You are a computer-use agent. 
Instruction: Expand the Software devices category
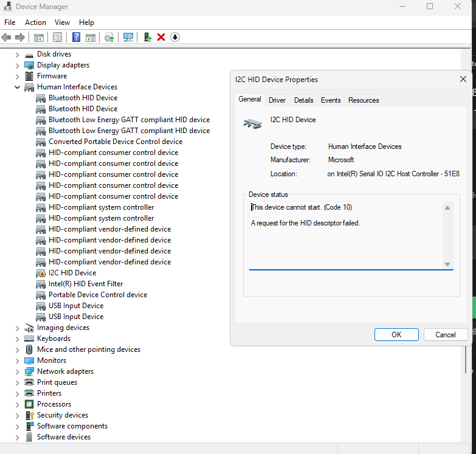click(x=17, y=438)
